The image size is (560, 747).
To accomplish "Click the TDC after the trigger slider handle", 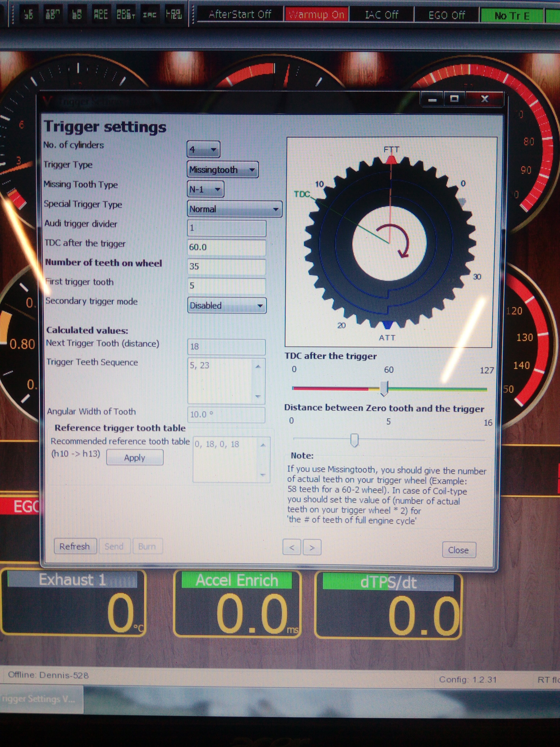I will 384,389.
